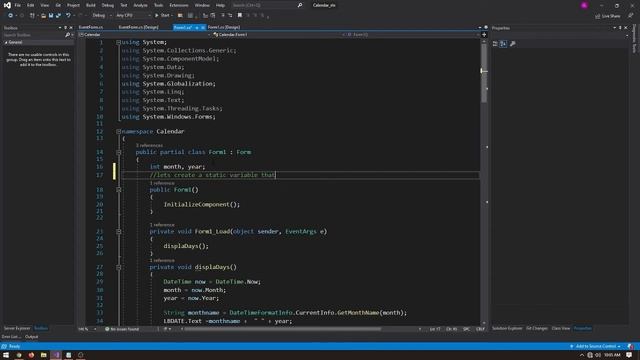Collapse the using directives block
Image resolution: width=640 pixels, height=360 pixels.
coord(118,42)
